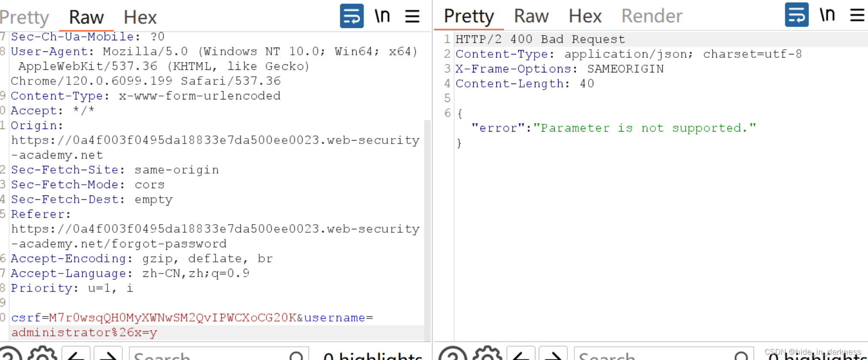Click the Referer header name

[x=38, y=214]
